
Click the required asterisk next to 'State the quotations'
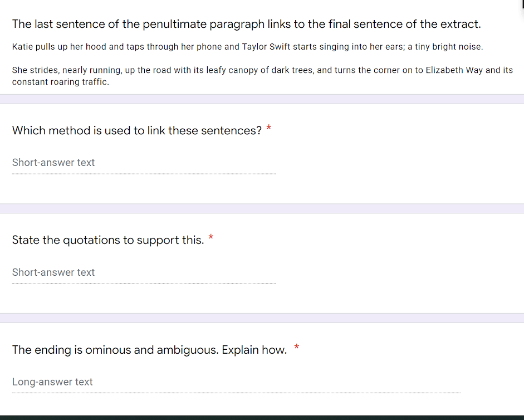211,238
